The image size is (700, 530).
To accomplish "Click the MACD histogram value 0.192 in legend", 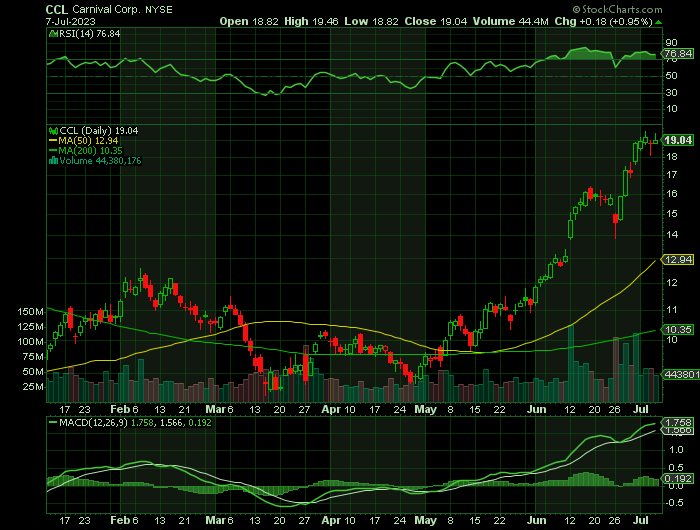I will pos(200,422).
